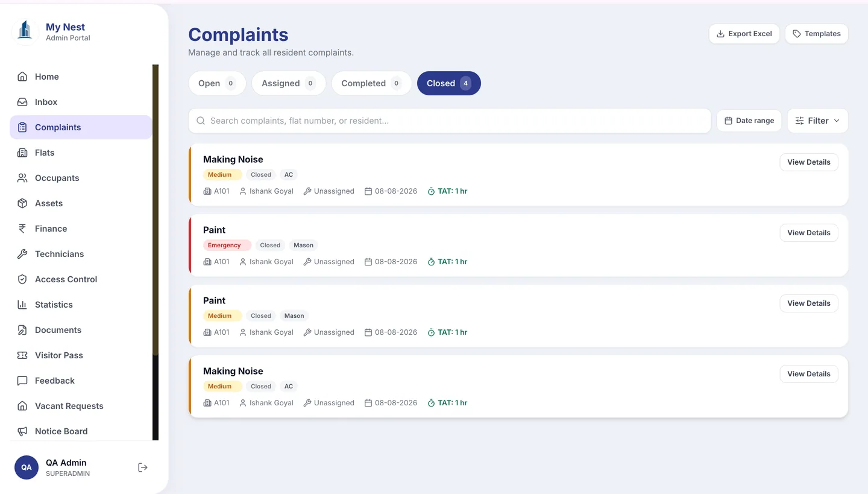Click the My Nest building logo
This screenshot has width=868, height=494.
[x=25, y=31]
